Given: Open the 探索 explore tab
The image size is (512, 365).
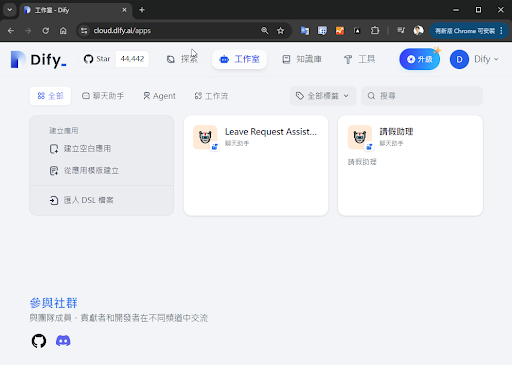Looking at the screenshot, I should 182,59.
